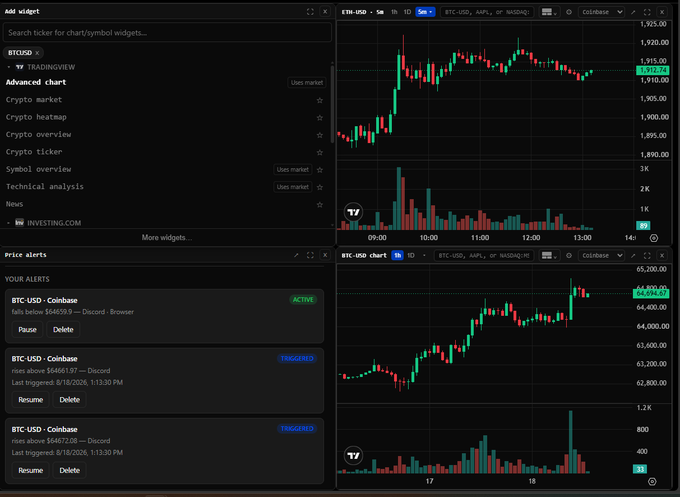
Task: Collapse the TRADINGVIEW widget group
Action: point(9,67)
